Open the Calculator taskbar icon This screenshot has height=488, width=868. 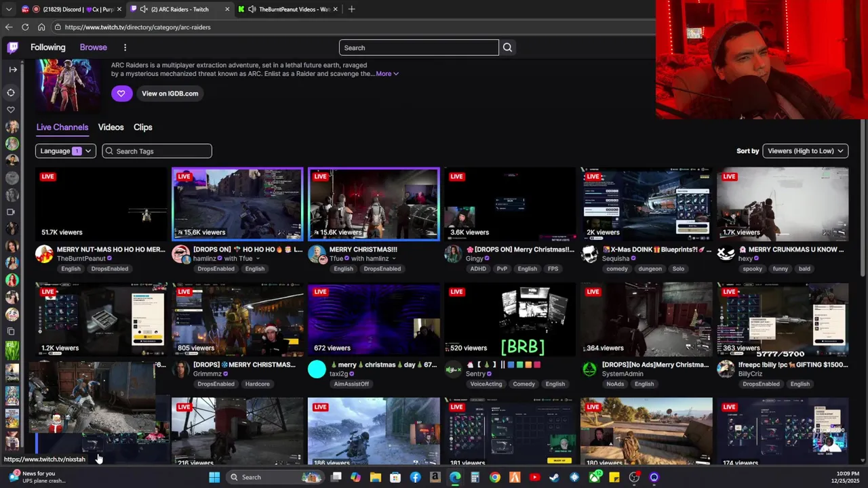point(475,477)
